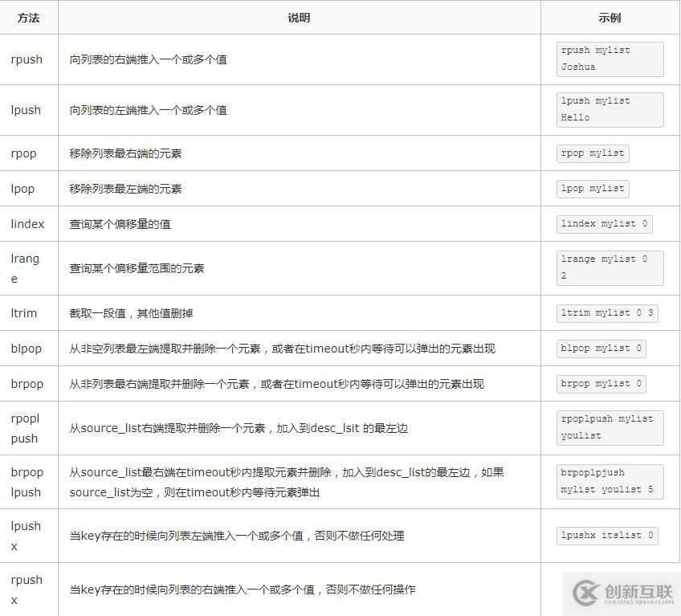The image size is (681, 616).
Task: Click the blpop timeout description text
Action: (283, 349)
